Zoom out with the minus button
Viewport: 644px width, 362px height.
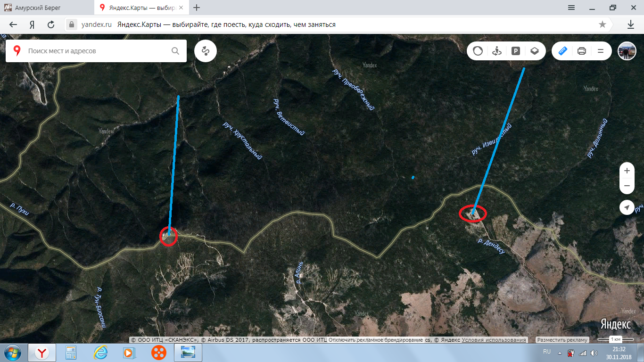[627, 186]
